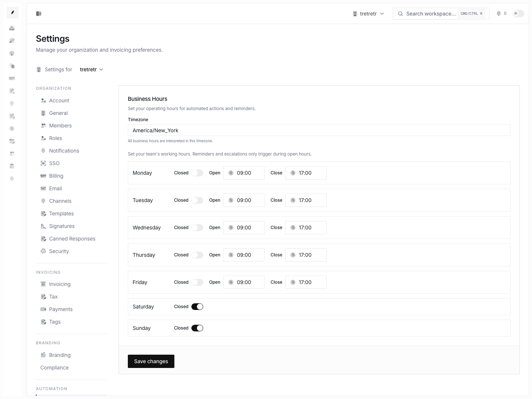Viewport: 532px width, 399px height.
Task: Toggle the light/dark theme switch
Action: click(518, 14)
